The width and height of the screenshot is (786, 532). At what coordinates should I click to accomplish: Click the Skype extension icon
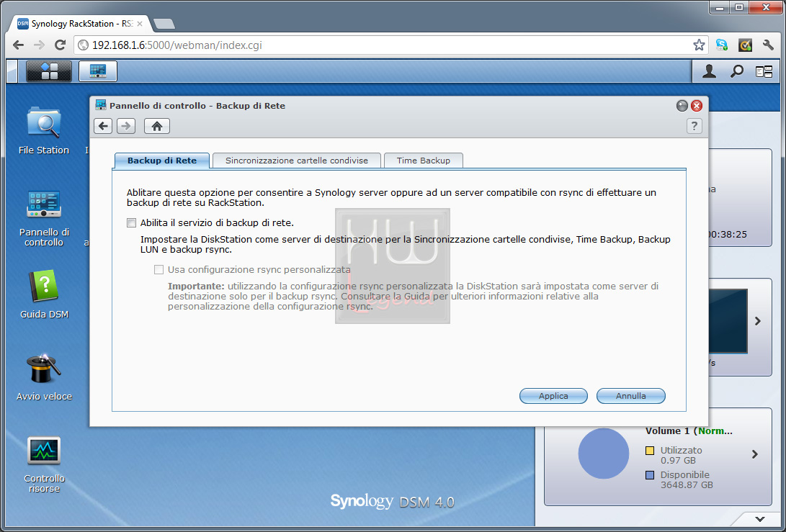click(722, 45)
